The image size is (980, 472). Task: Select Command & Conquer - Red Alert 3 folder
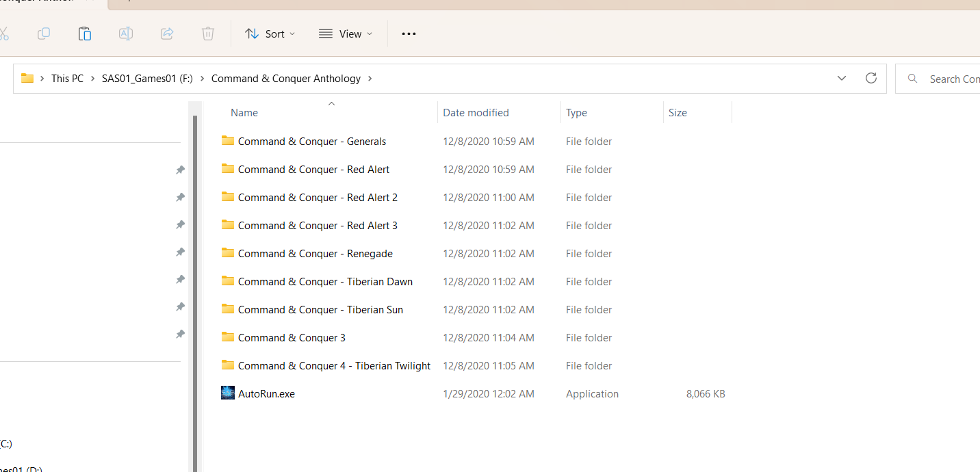(x=318, y=226)
